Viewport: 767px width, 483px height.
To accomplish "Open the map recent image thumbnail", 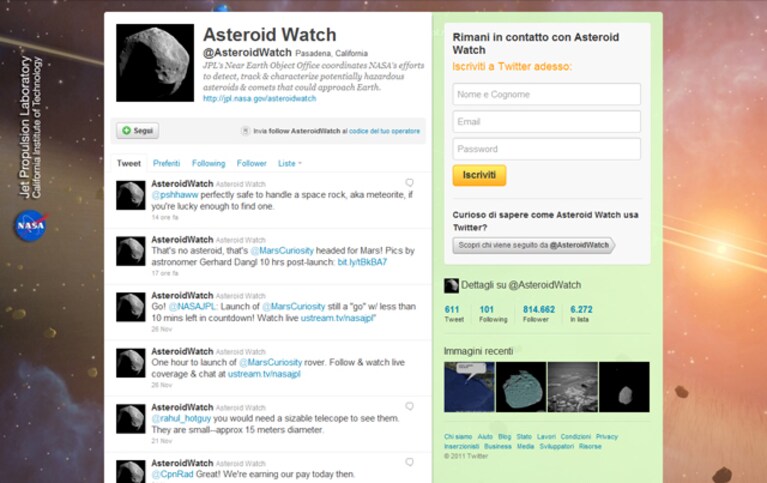I will [x=470, y=387].
